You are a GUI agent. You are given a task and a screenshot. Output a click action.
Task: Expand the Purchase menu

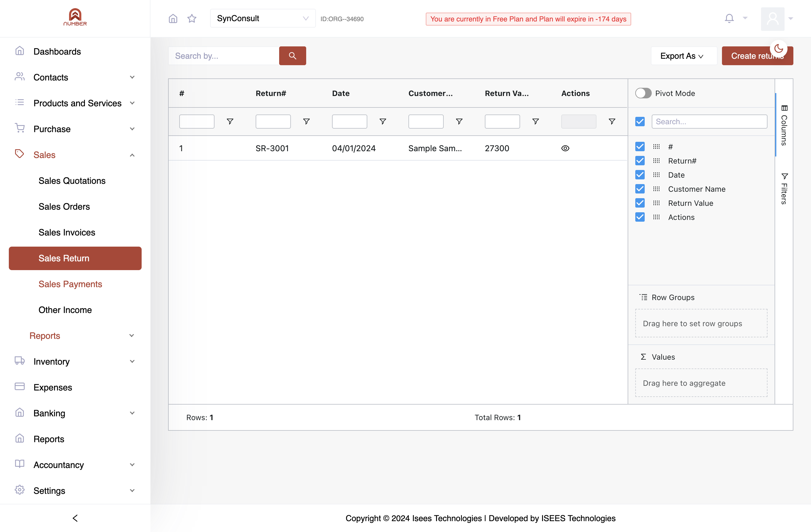point(75,129)
